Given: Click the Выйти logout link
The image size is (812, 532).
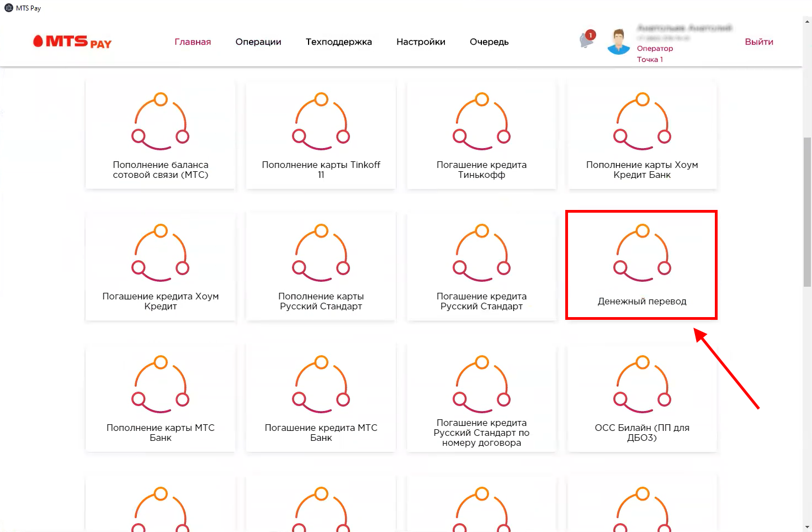Looking at the screenshot, I should tap(759, 42).
